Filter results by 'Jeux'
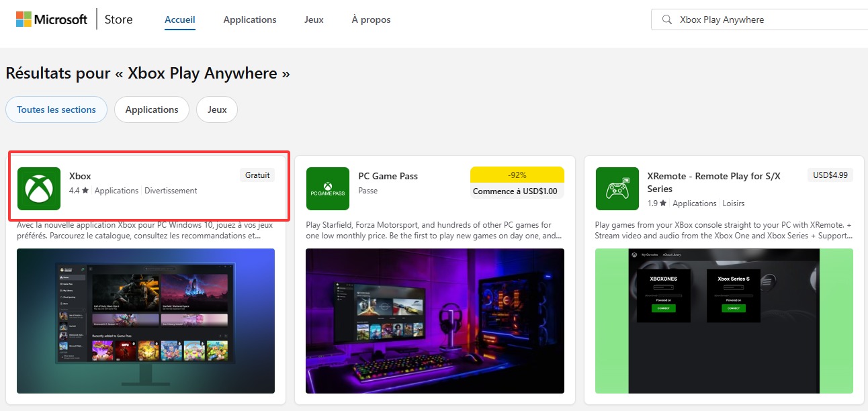This screenshot has height=411, width=868. click(216, 109)
